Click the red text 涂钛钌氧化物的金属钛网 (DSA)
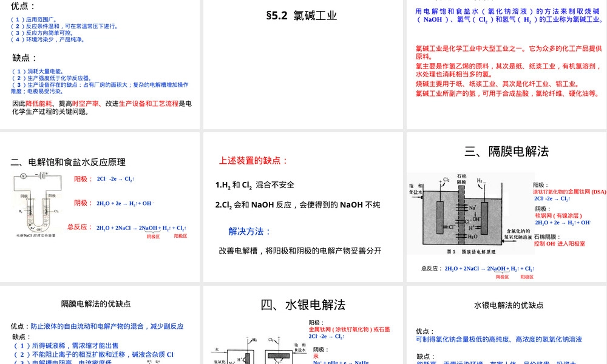The height and width of the screenshot is (364, 607). [x=569, y=192]
